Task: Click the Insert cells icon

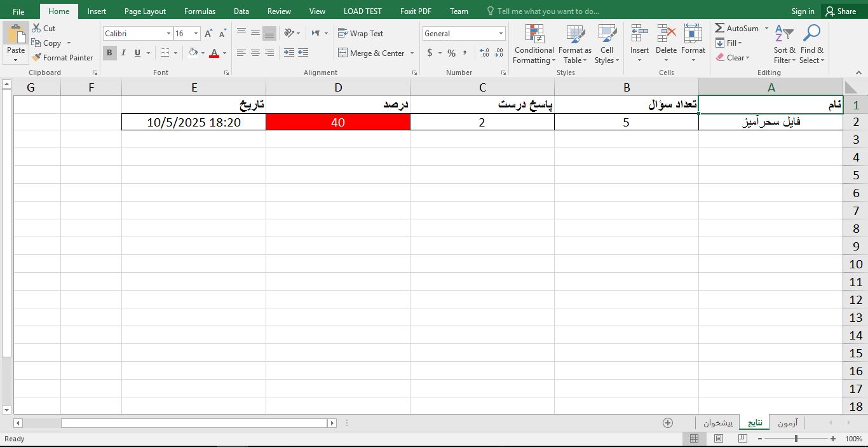Action: [639, 34]
